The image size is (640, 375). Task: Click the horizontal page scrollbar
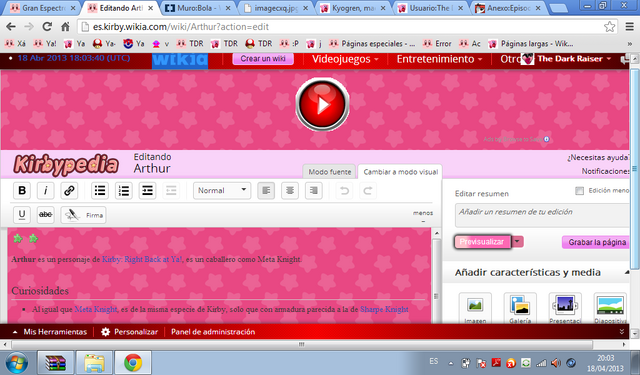302,344
